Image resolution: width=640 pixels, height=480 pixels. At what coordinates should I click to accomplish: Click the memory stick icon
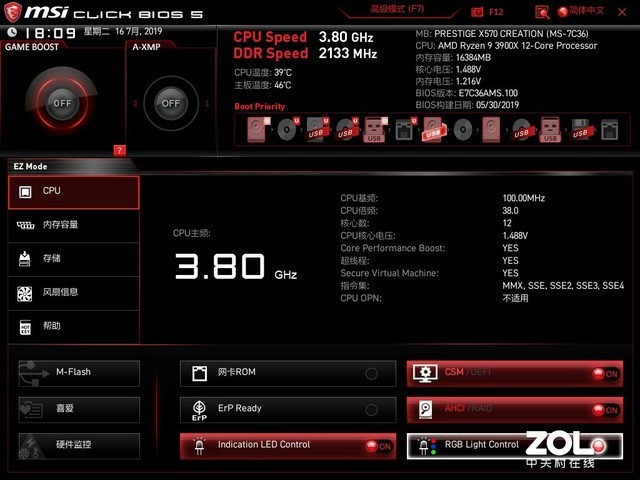coord(25,225)
